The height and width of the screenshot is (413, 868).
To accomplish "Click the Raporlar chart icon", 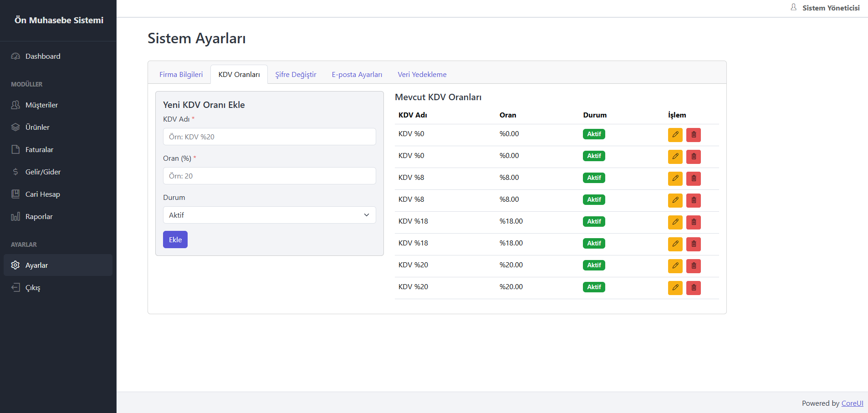I will pyautogui.click(x=15, y=216).
